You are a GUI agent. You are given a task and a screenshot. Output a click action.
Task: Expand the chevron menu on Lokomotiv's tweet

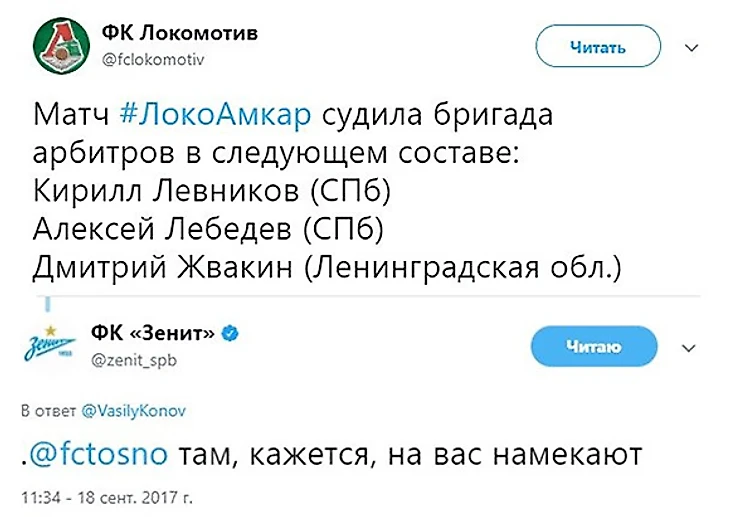point(688,47)
